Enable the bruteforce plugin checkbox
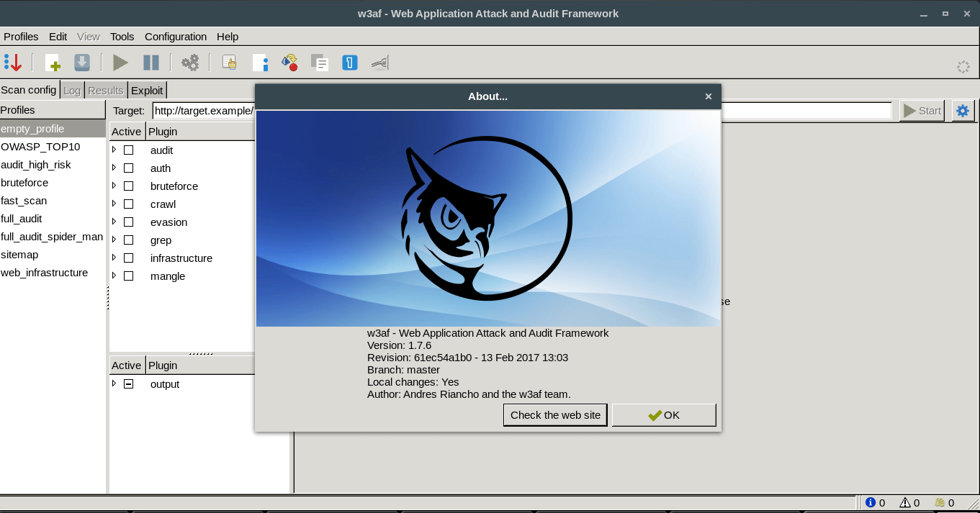Viewport: 980px width, 513px height. 129,186
